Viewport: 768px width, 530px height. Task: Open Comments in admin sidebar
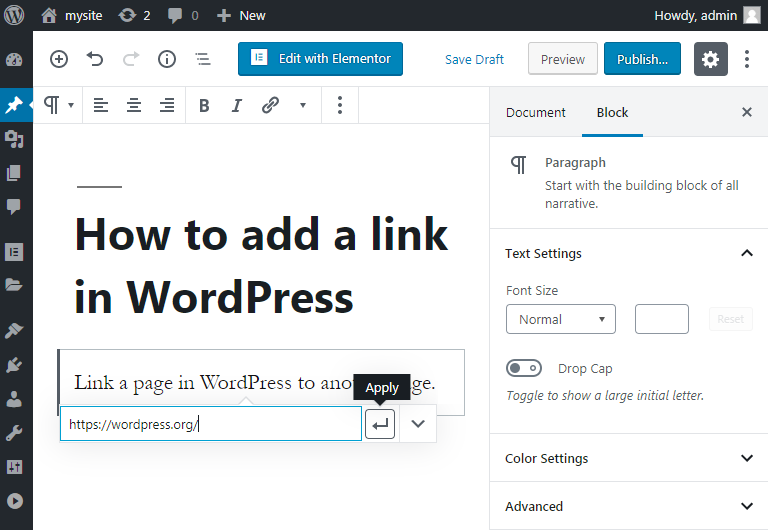click(x=14, y=206)
